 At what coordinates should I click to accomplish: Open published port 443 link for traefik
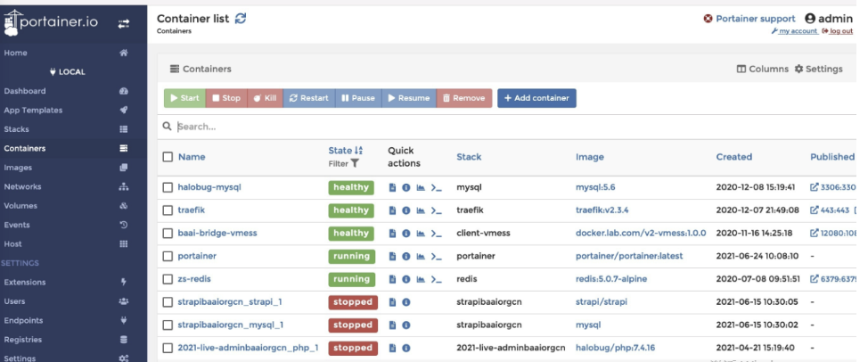pos(815,210)
